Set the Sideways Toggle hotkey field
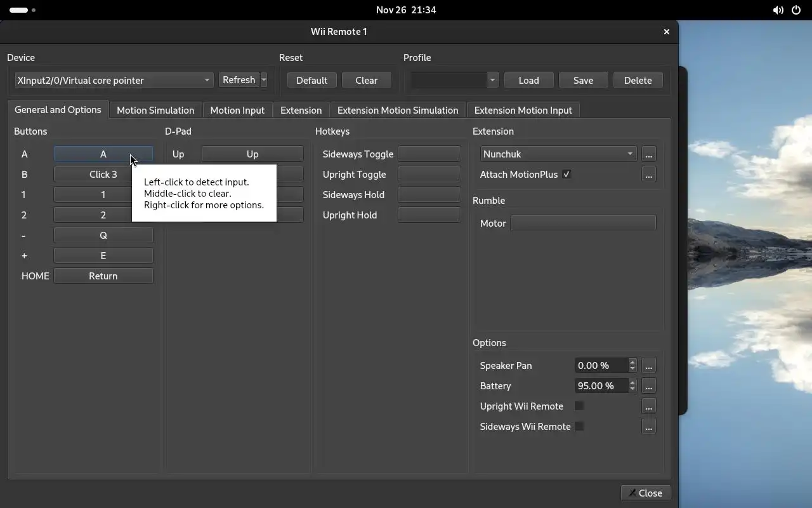812x508 pixels. 429,154
